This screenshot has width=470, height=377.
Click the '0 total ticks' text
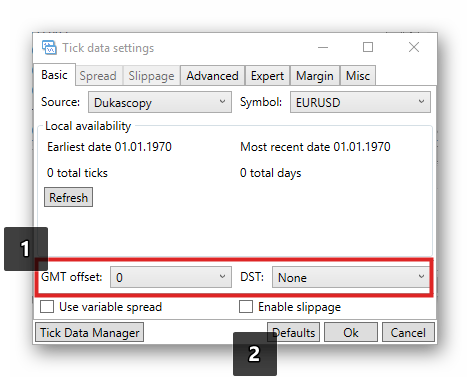point(77,173)
